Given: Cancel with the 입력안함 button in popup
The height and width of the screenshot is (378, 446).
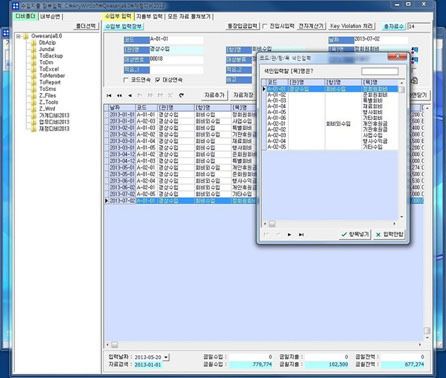Looking at the screenshot, I should 390,235.
